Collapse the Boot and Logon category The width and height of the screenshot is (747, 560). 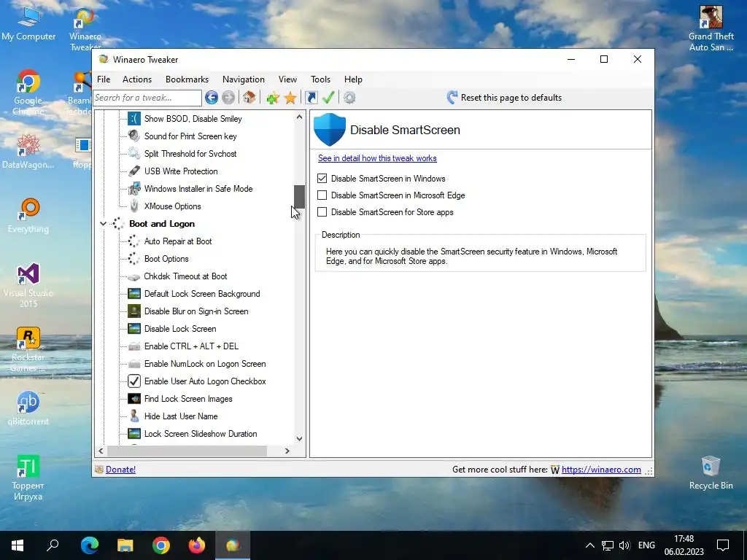click(x=103, y=223)
